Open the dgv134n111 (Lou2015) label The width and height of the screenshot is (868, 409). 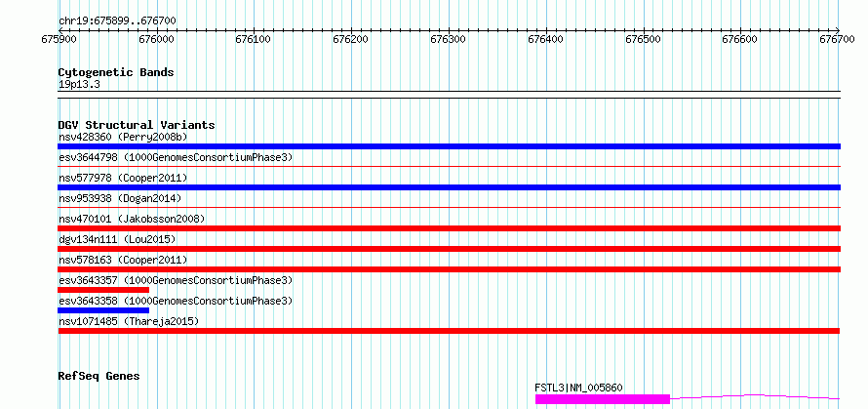pyautogui.click(x=117, y=239)
